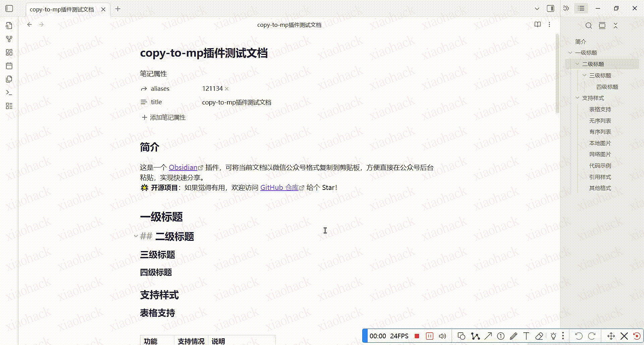Open the GitHub 仓库 link
Viewport: 644px width, 345px height.
coord(279,188)
